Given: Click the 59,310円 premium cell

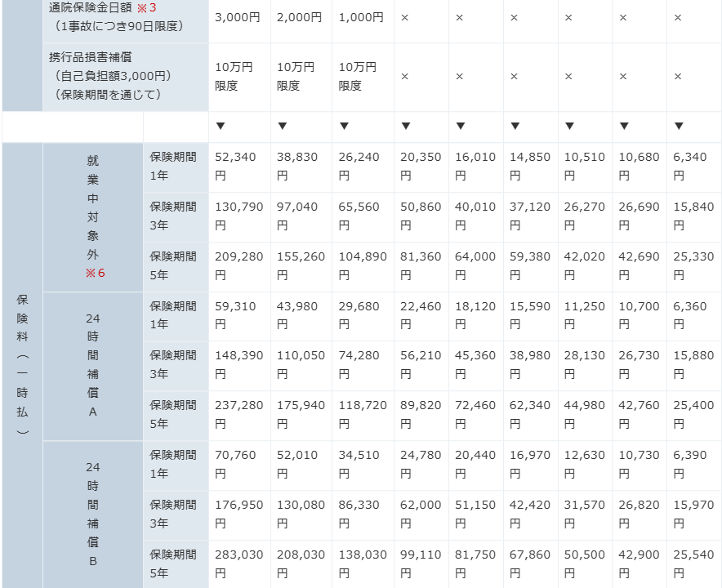Looking at the screenshot, I should (x=239, y=316).
